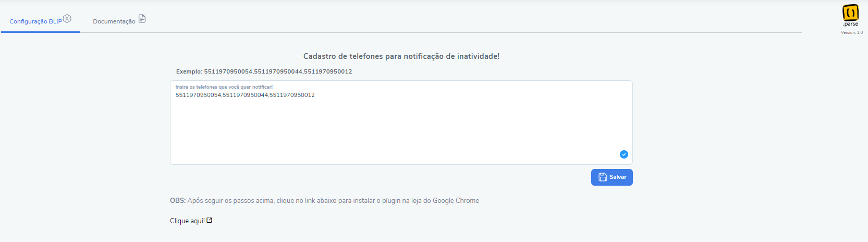Open the Documentação tab
Image resolution: width=868 pixels, height=242 pixels.
click(119, 21)
